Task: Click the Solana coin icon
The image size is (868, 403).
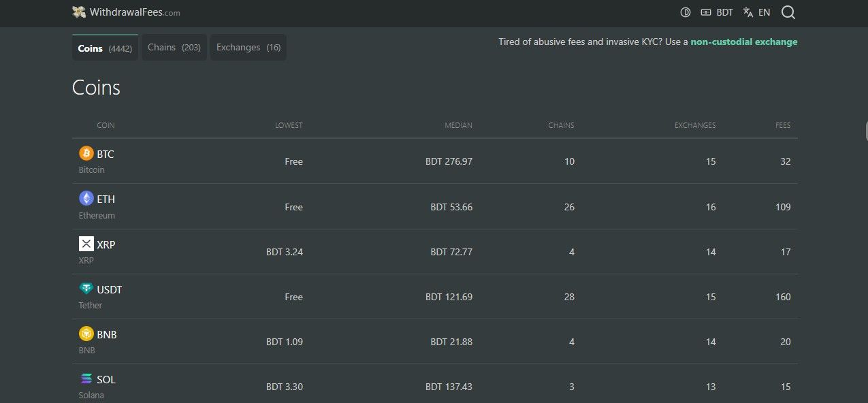Action: [x=86, y=379]
